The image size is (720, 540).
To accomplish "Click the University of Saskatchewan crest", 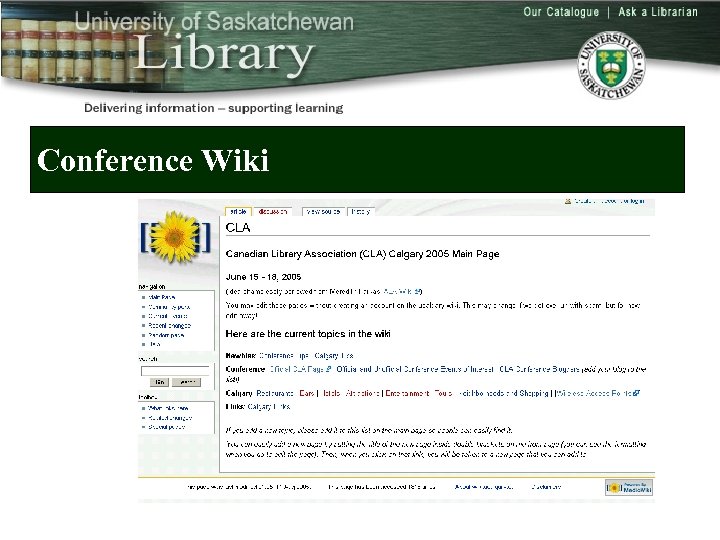I will coord(611,65).
